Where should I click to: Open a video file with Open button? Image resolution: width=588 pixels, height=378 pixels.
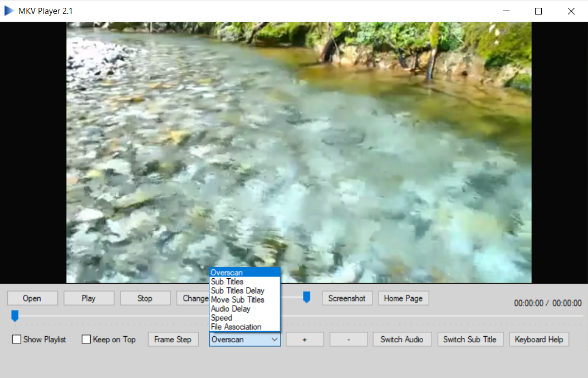(x=32, y=298)
